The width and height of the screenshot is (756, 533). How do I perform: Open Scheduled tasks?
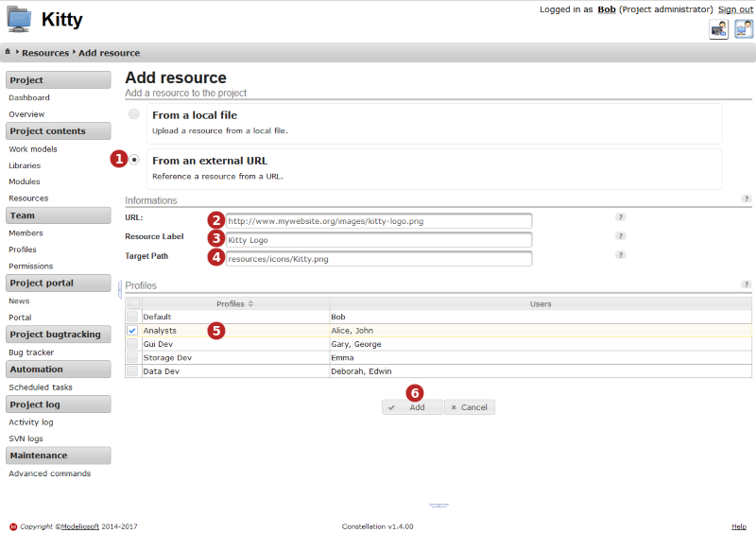tap(41, 387)
